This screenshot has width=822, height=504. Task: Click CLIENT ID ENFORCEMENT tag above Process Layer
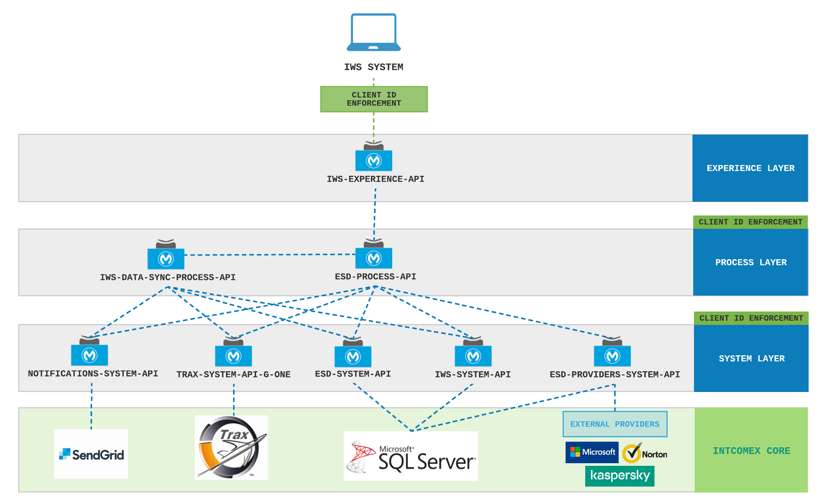point(751,222)
